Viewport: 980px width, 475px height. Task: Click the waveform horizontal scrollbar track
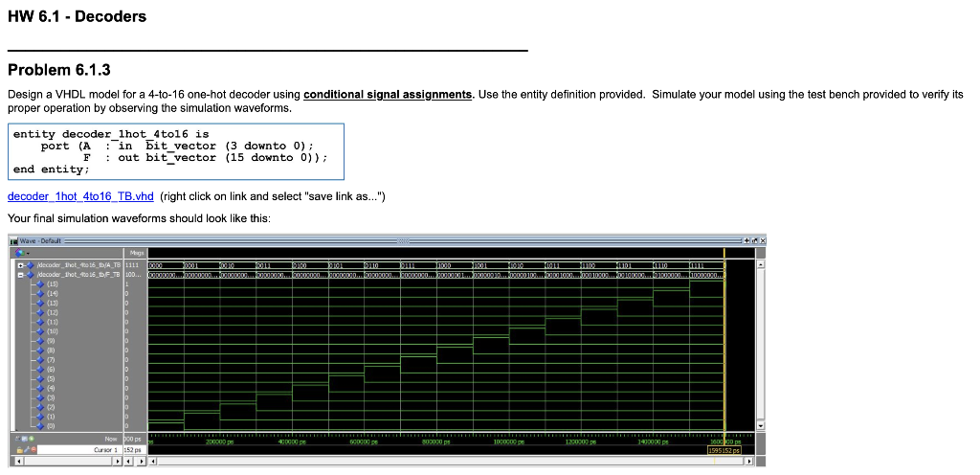coord(452,462)
